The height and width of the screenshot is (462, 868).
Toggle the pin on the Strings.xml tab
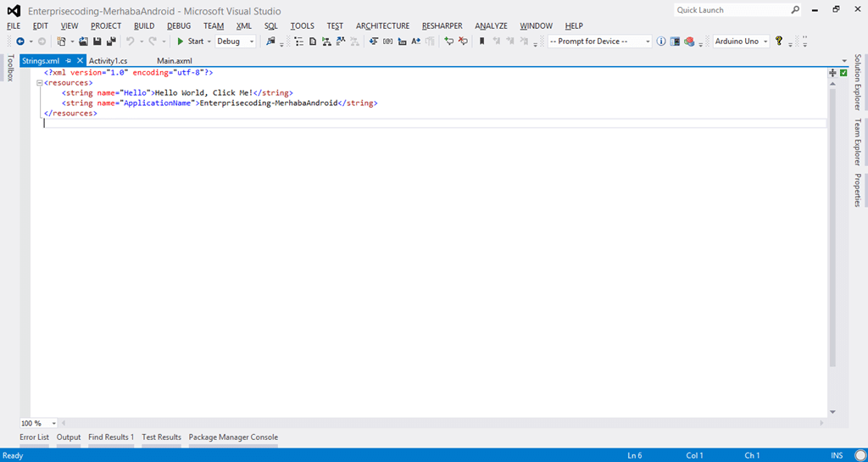pyautogui.click(x=69, y=61)
